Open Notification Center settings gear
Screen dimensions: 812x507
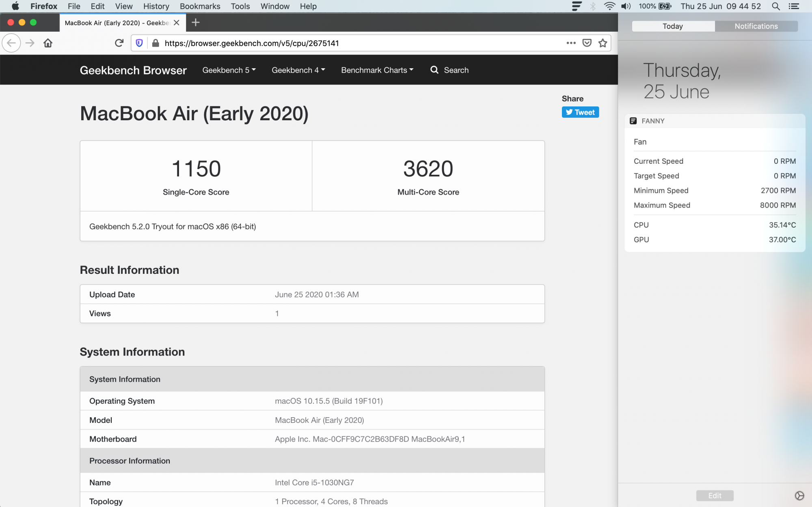point(799,495)
